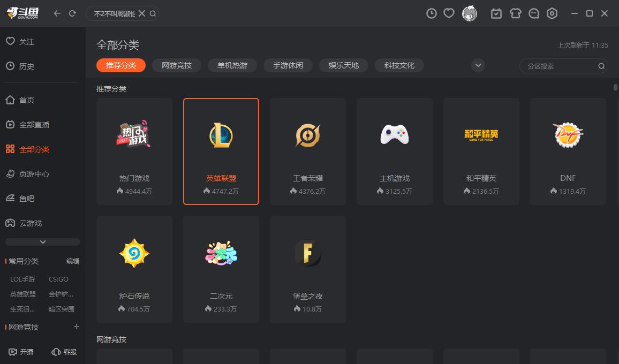619x364 pixels.
Task: Open the messages chat icon
Action: click(x=534, y=13)
